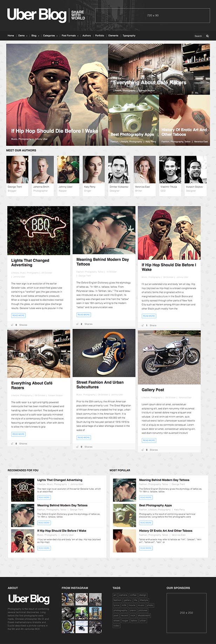Open the Portfolio menu item
This screenshot has width=216, height=644.
pyautogui.click(x=100, y=35)
